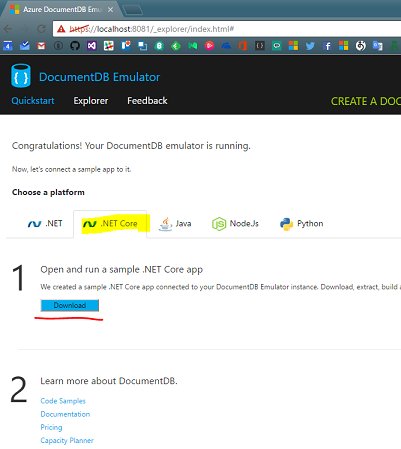This screenshot has width=401, height=449.
Task: Click the blue Download button
Action: [70, 305]
